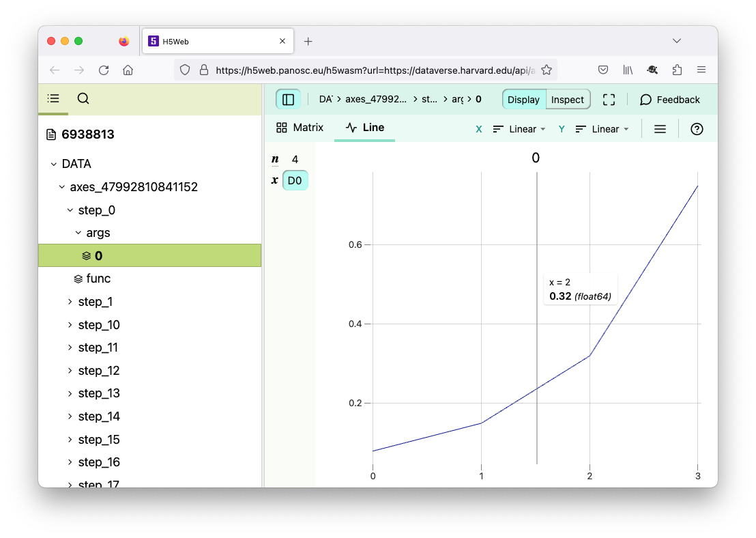Image resolution: width=756 pixels, height=538 pixels.
Task: Collapse the args group
Action: (x=78, y=233)
